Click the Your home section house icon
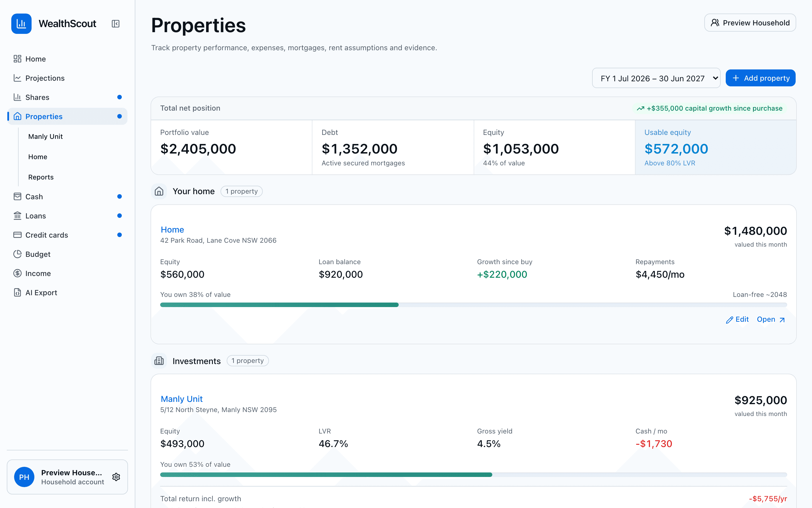The width and height of the screenshot is (812, 508). click(159, 191)
